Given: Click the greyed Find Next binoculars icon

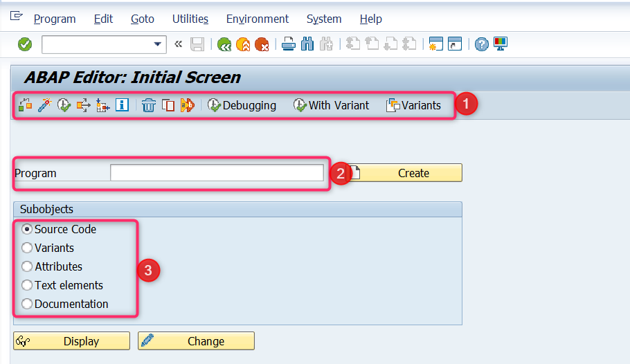Looking at the screenshot, I should point(326,44).
